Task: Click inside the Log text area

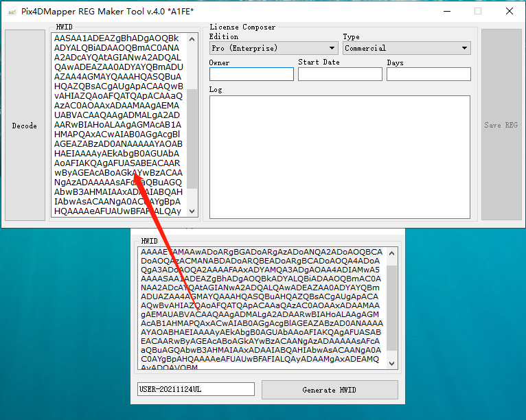Action: [340, 157]
